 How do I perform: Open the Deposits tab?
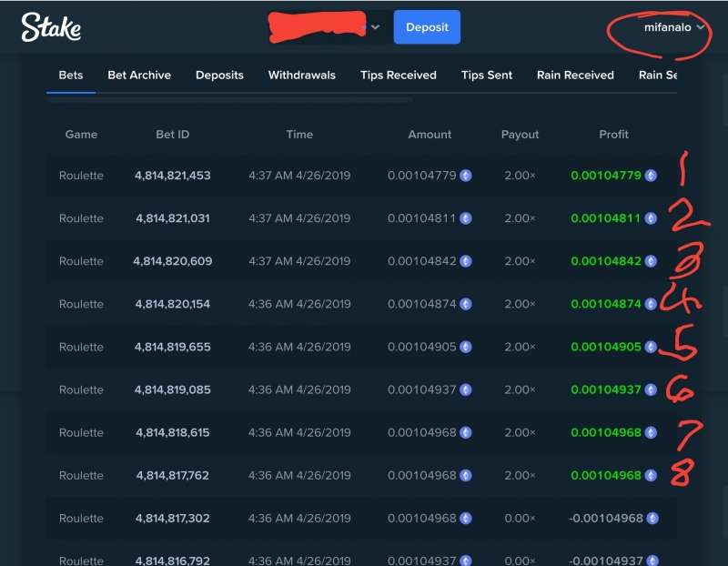point(219,76)
